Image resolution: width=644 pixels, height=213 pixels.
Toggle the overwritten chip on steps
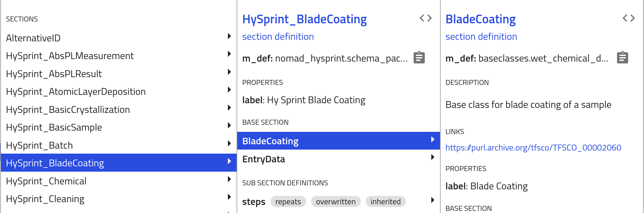[x=336, y=201]
